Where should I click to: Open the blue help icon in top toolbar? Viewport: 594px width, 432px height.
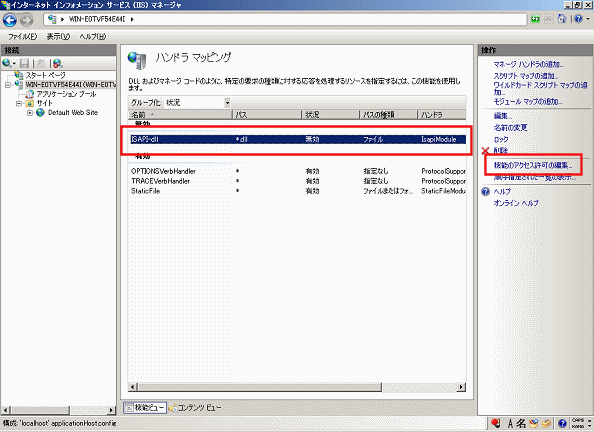[x=578, y=19]
